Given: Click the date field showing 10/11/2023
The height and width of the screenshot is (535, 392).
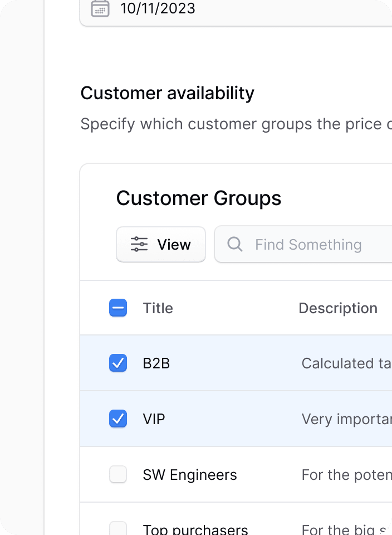Looking at the screenshot, I should (x=158, y=8).
